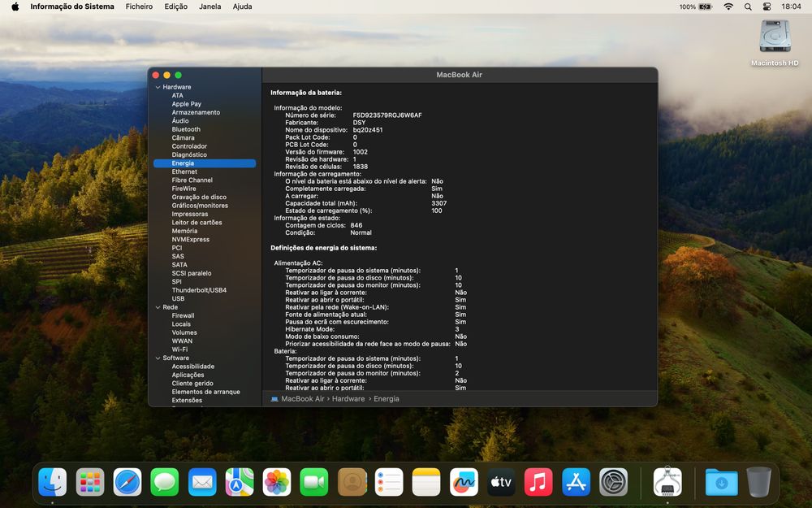
Task: Open the Contacts app icon
Action: coord(352,482)
